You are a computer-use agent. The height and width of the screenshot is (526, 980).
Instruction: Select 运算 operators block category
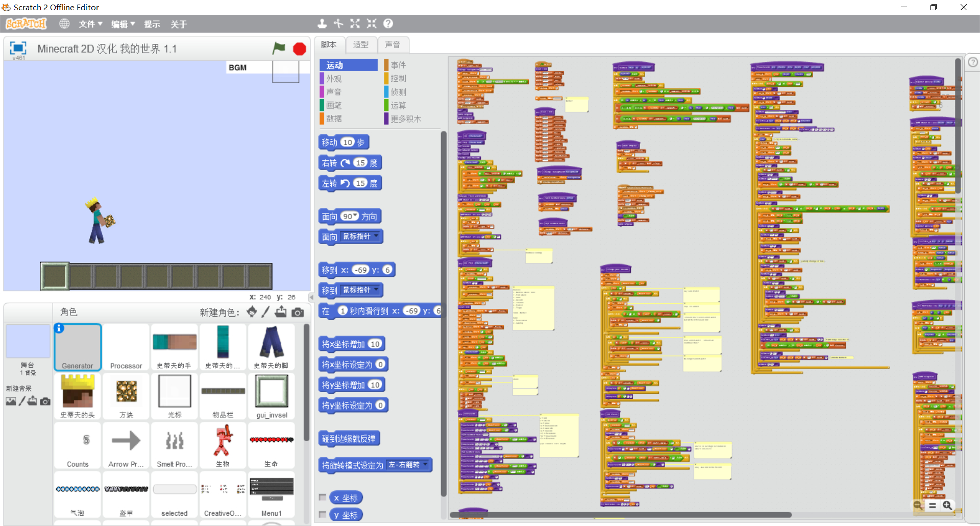coord(412,105)
